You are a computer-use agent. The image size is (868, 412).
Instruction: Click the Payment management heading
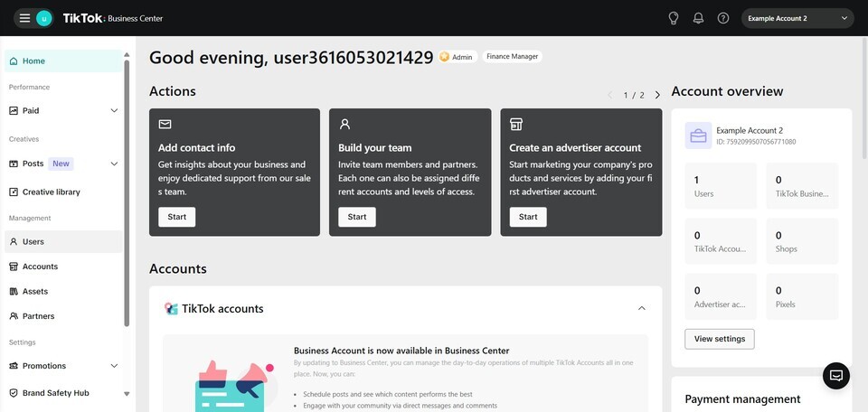point(742,398)
